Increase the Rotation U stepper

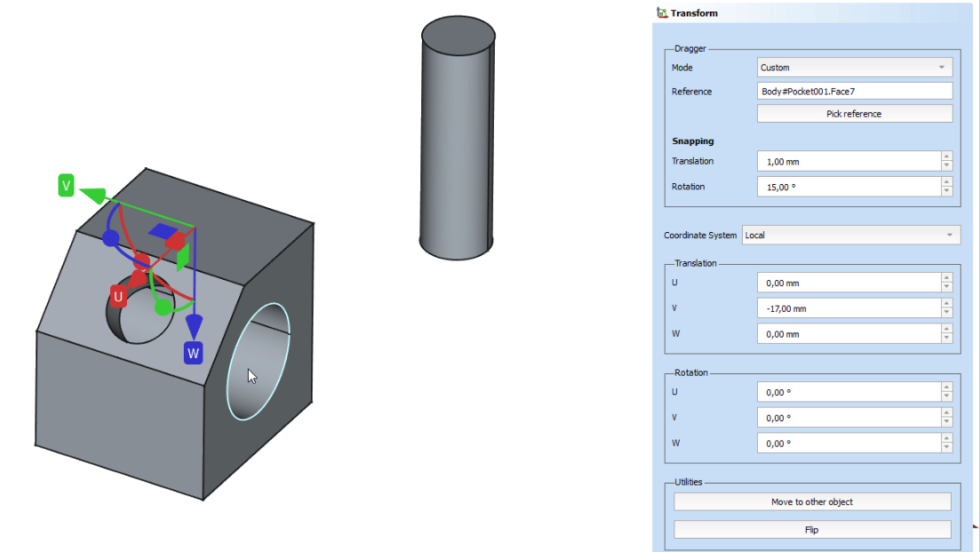coord(946,388)
